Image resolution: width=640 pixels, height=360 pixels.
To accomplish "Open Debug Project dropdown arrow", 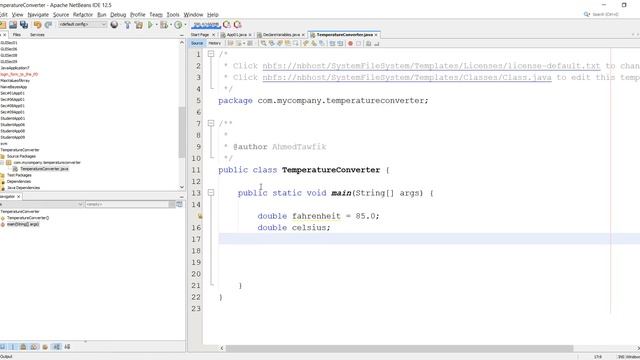I will coord(171,25).
